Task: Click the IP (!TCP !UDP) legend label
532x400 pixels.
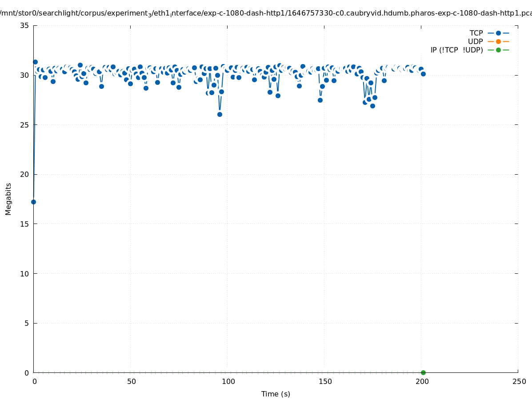Action: click(456, 50)
